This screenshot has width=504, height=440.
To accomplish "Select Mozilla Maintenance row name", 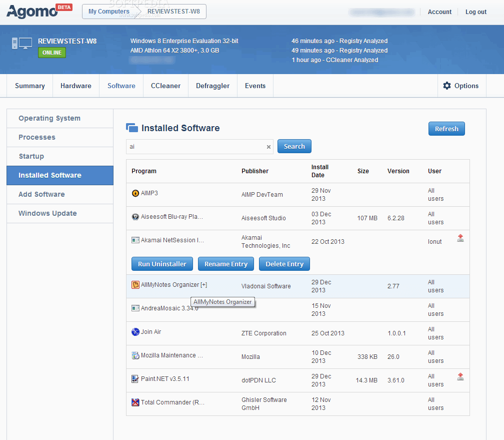I will (171, 355).
